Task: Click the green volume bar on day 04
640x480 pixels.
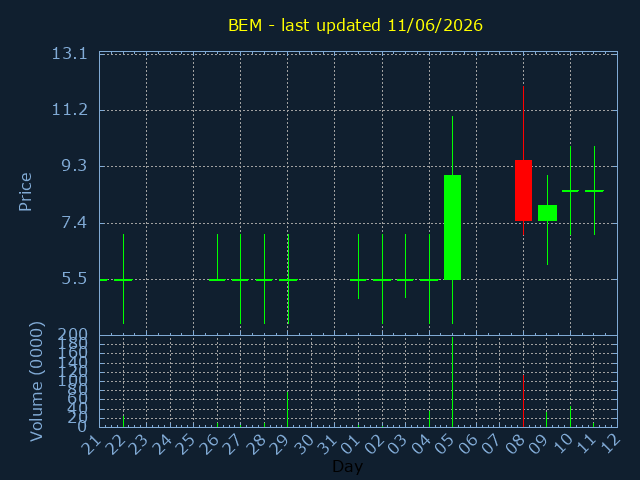Action: tap(429, 418)
